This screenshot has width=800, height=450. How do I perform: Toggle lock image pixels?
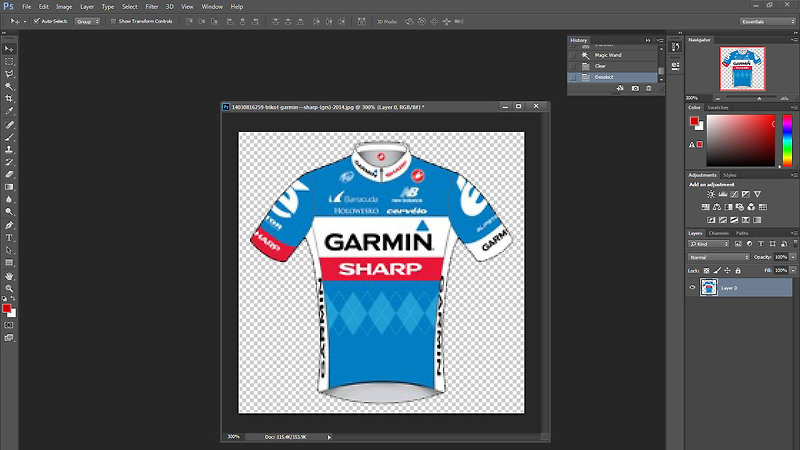(717, 271)
